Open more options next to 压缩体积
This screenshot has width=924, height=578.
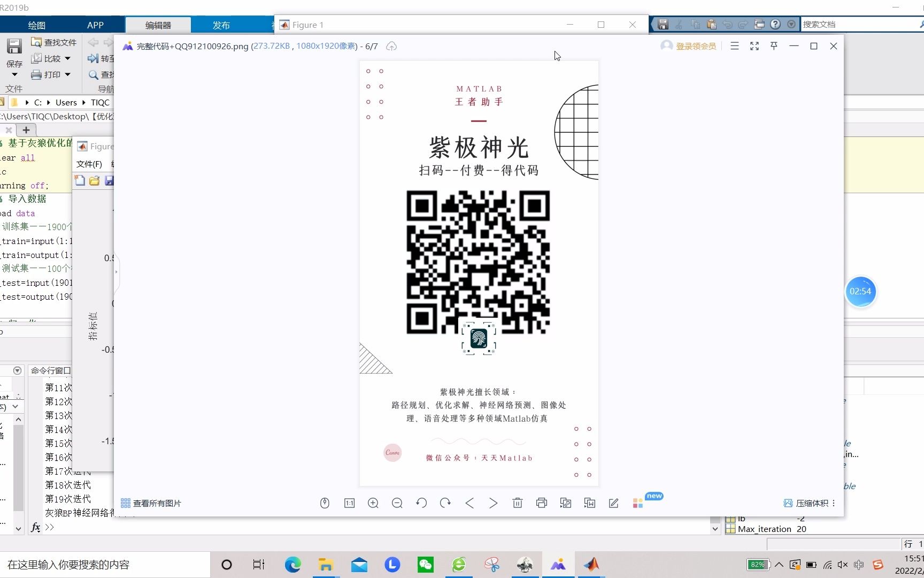pos(834,503)
